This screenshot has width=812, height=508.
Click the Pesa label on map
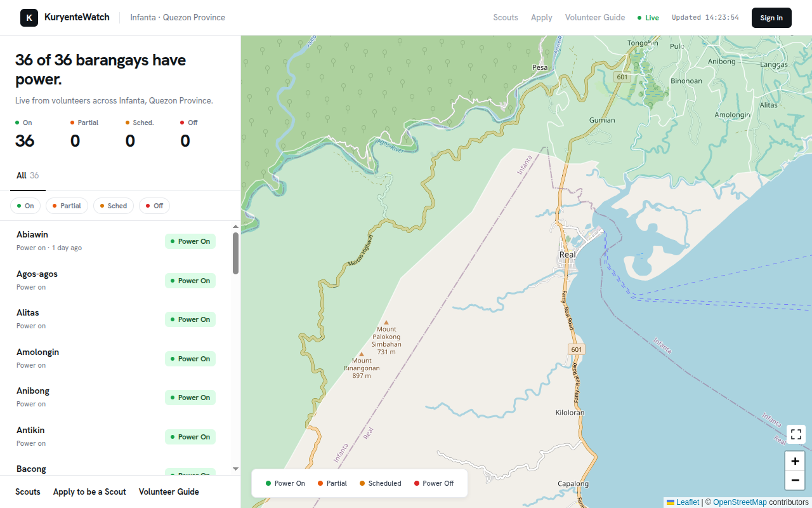click(x=540, y=67)
